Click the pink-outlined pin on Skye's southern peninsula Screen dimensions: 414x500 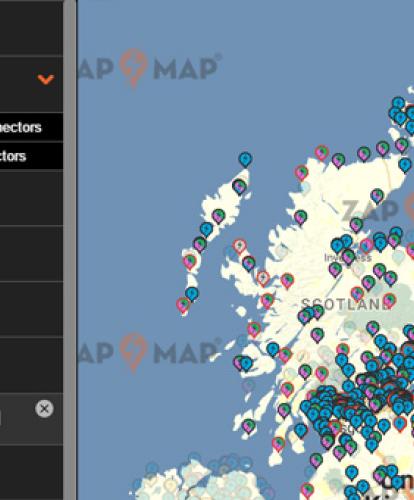tap(267, 301)
